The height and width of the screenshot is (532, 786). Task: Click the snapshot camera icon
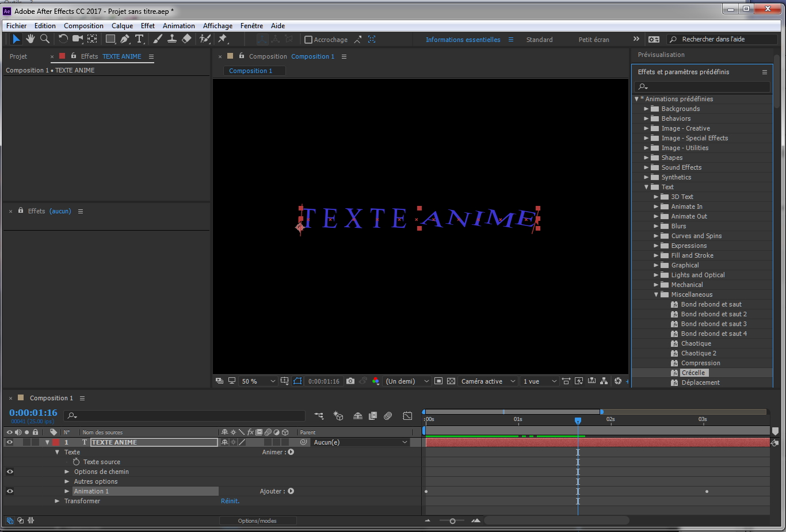[350, 381]
